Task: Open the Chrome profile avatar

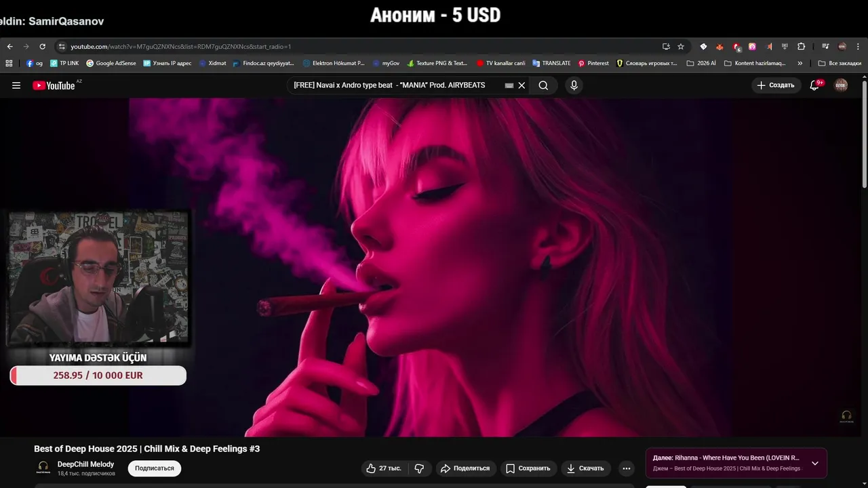Action: tap(842, 47)
